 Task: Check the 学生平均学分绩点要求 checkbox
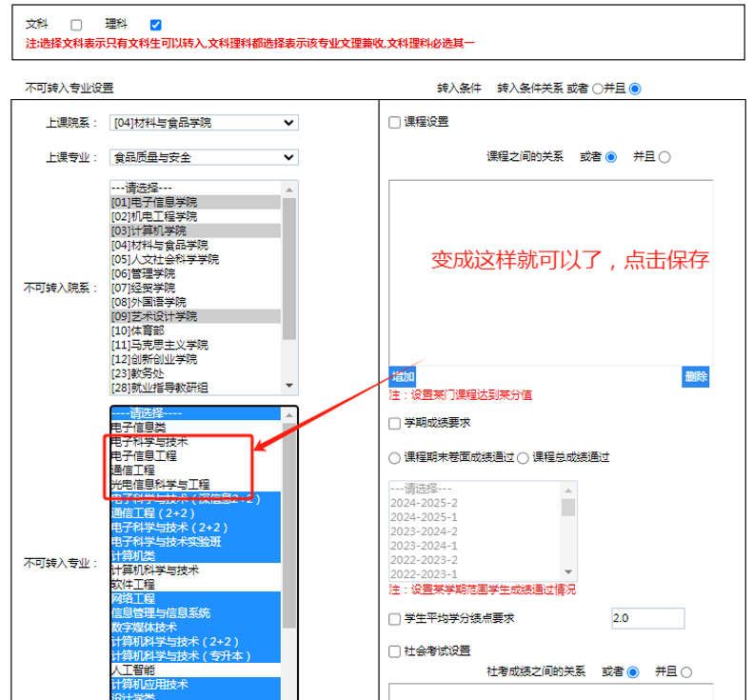394,619
